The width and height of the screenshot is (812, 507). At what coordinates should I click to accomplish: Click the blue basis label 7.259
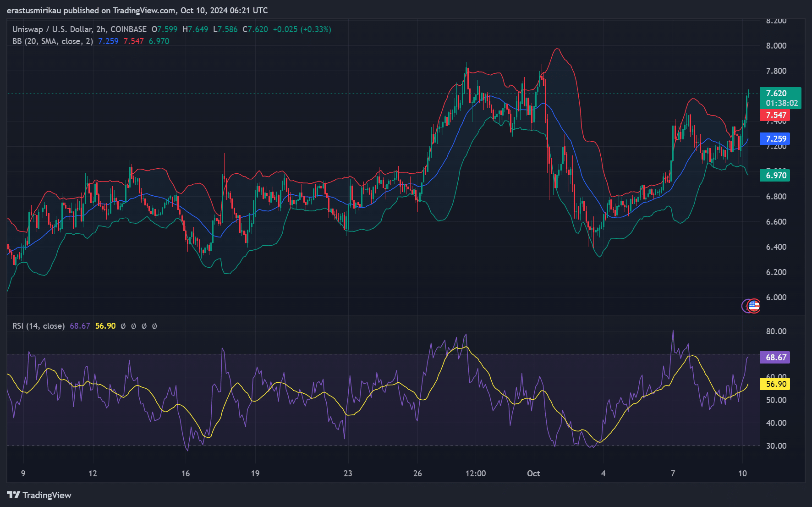[775, 138]
